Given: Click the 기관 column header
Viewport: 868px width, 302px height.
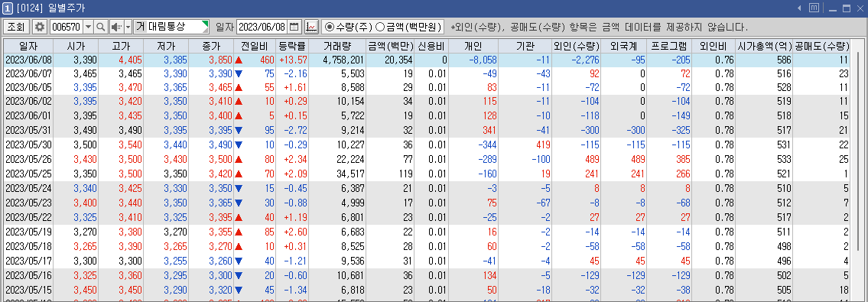Looking at the screenshot, I should (525, 46).
